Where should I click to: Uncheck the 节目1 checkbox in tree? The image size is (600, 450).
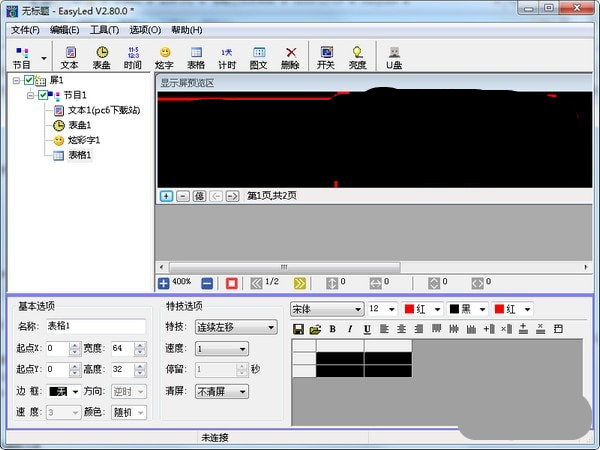coord(43,95)
